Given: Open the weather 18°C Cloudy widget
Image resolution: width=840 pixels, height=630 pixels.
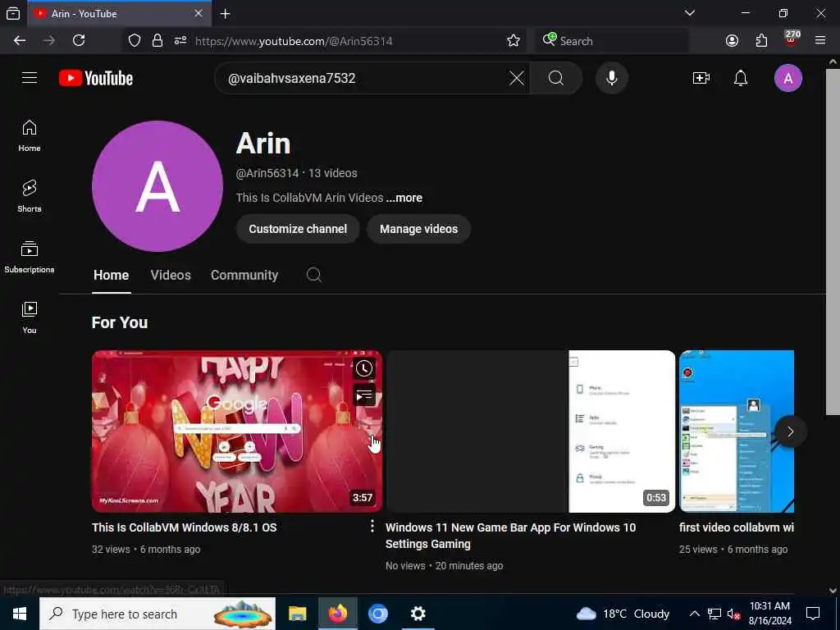Looking at the screenshot, I should [623, 614].
